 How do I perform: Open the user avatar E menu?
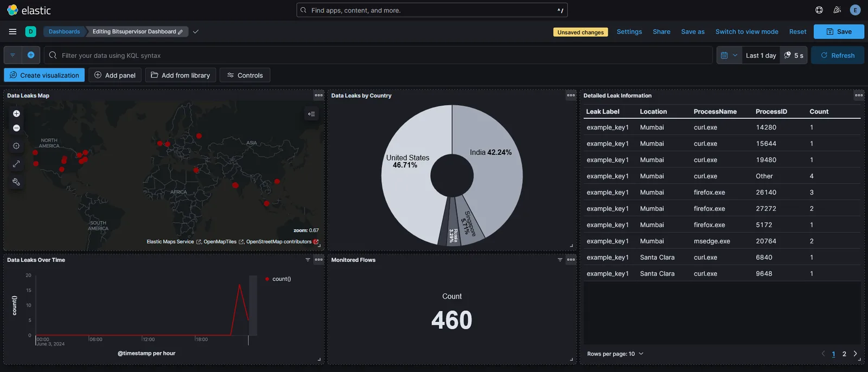click(x=856, y=10)
